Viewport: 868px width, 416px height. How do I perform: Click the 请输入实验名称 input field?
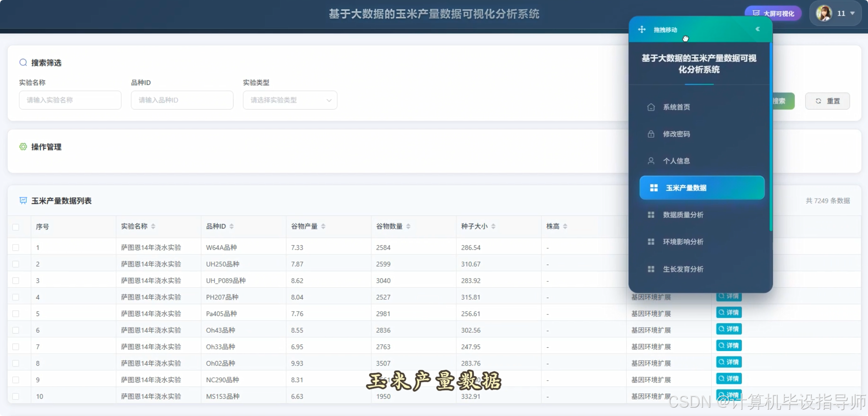[x=70, y=100]
